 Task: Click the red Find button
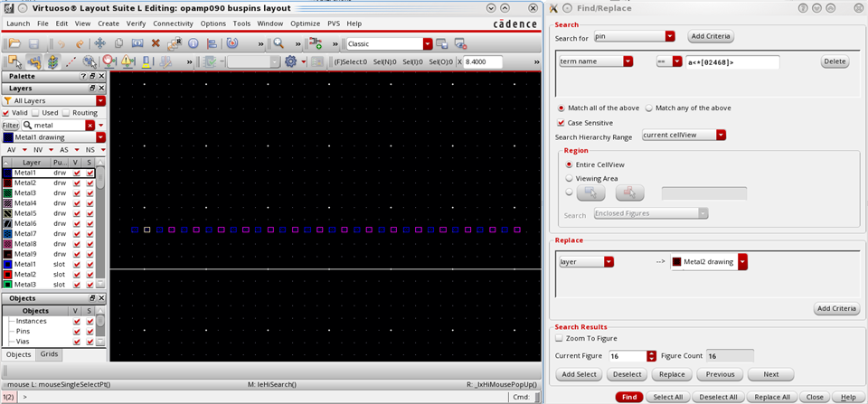click(x=629, y=398)
